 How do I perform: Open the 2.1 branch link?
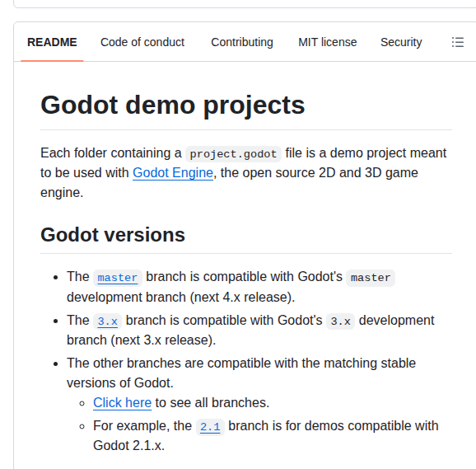(x=210, y=427)
